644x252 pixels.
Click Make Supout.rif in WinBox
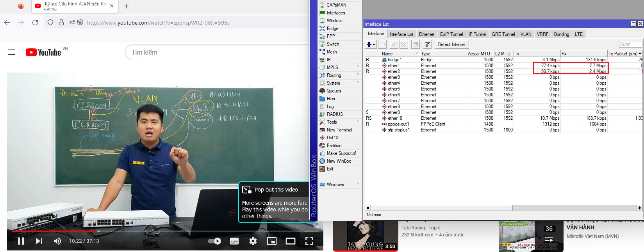click(x=341, y=153)
